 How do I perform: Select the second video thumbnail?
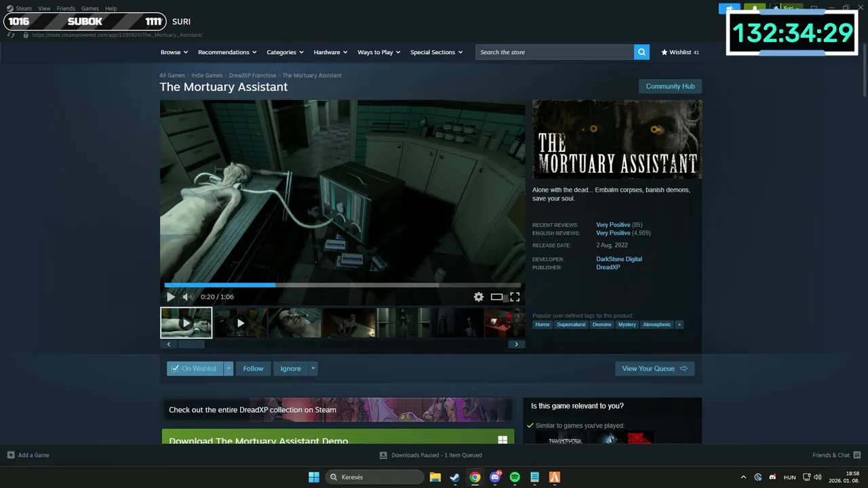240,323
